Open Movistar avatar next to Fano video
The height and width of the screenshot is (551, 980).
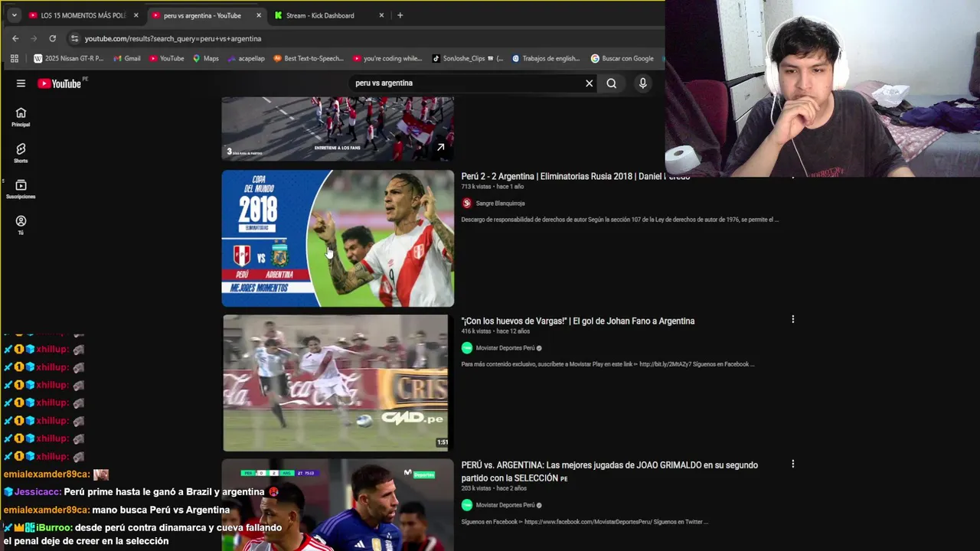(x=467, y=348)
